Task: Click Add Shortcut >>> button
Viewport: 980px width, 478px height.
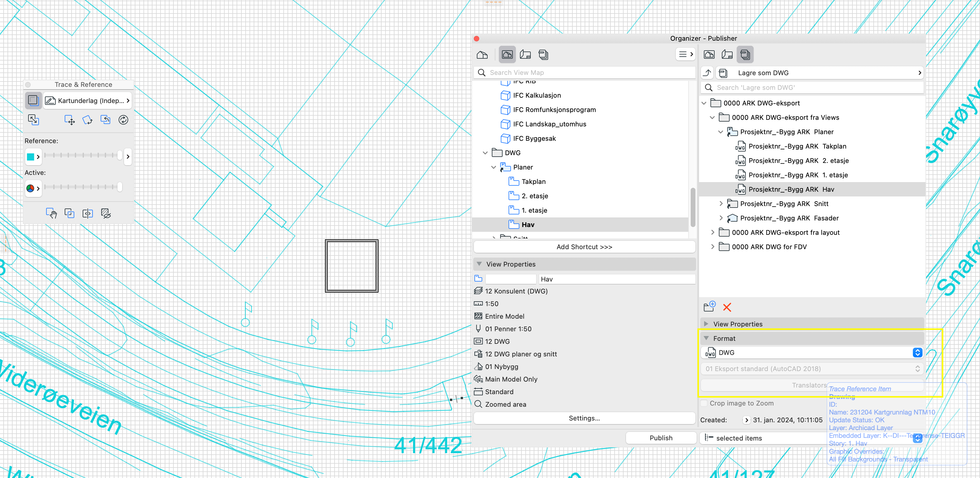Action: click(584, 247)
